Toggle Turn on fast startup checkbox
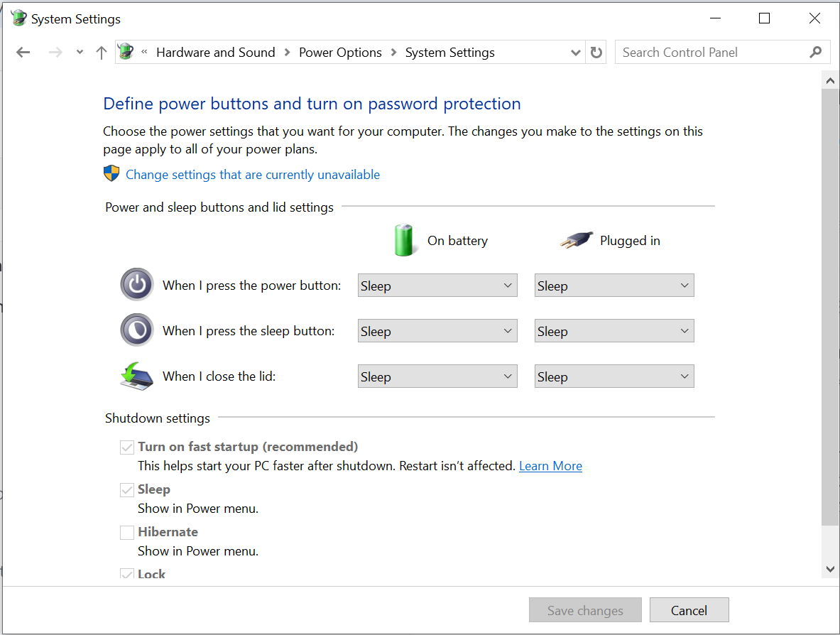The width and height of the screenshot is (840, 635). [127, 447]
